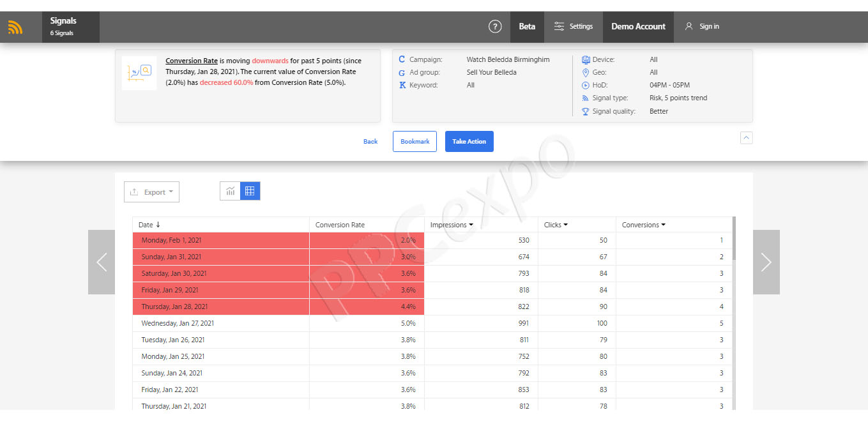Image resolution: width=868 pixels, height=424 pixels.
Task: Click the 04PM - 05PM HoD value
Action: tap(669, 85)
